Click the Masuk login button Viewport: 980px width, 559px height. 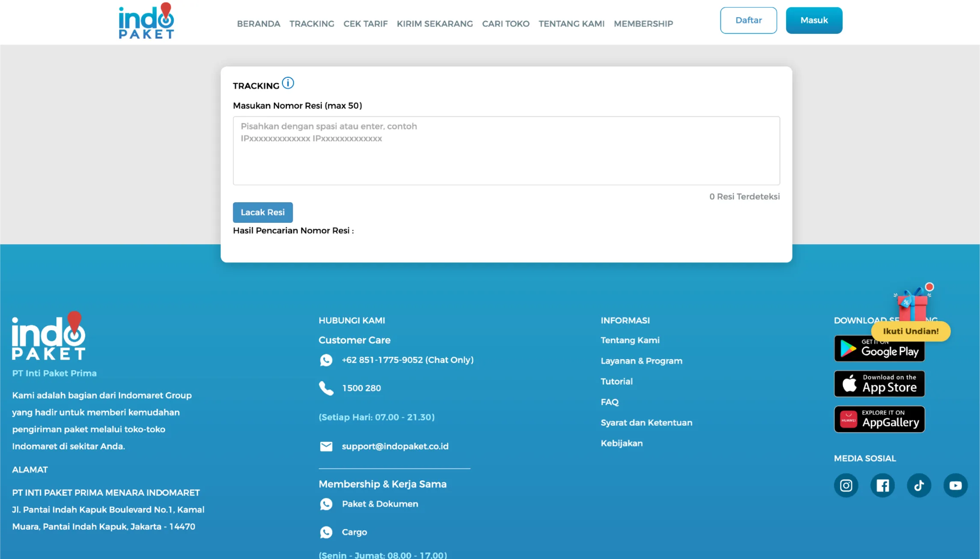pyautogui.click(x=814, y=20)
